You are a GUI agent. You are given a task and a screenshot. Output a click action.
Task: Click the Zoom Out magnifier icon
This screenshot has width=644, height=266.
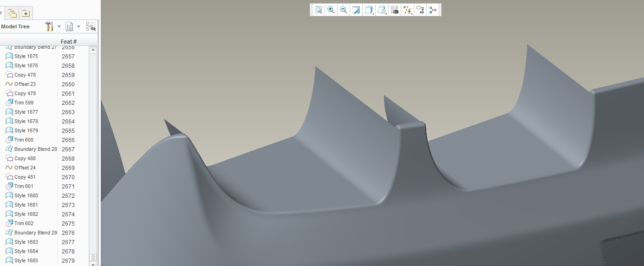pos(344,10)
